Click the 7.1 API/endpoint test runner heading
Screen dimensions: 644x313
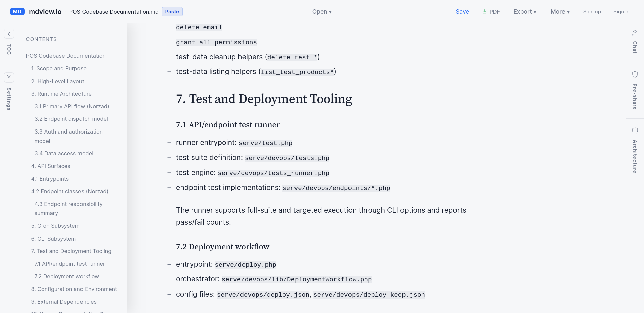[x=228, y=125]
